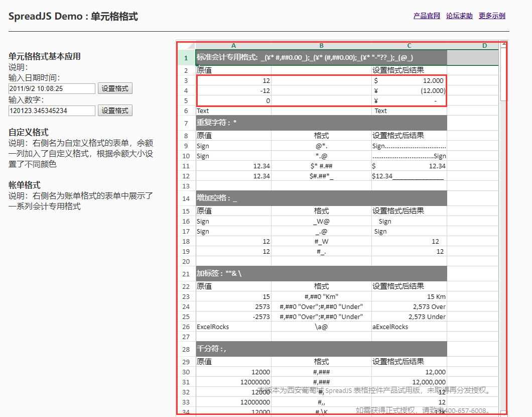Open the 产品官网 link
The image size is (532, 417).
tap(427, 16)
